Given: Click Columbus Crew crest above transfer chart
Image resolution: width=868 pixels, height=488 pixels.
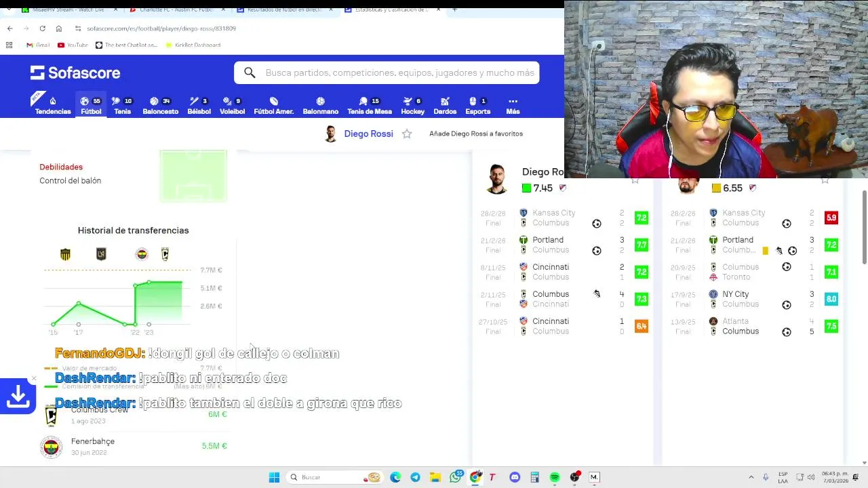Looking at the screenshot, I should pos(165,254).
